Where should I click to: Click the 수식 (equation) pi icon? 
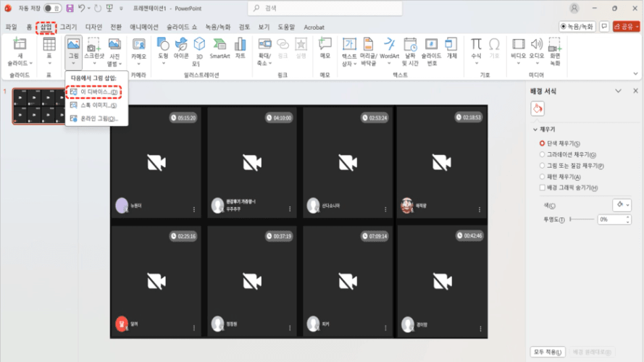point(476,48)
